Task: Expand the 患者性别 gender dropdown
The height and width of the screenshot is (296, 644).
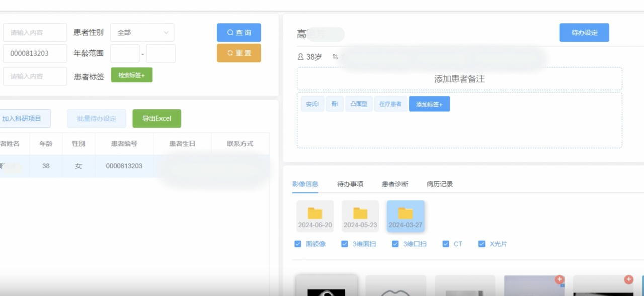Action: point(142,33)
